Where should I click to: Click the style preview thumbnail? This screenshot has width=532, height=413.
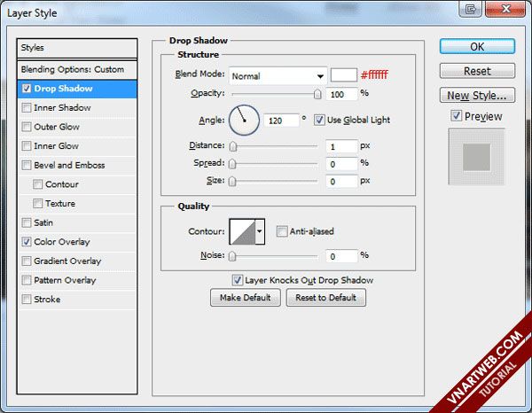[477, 157]
